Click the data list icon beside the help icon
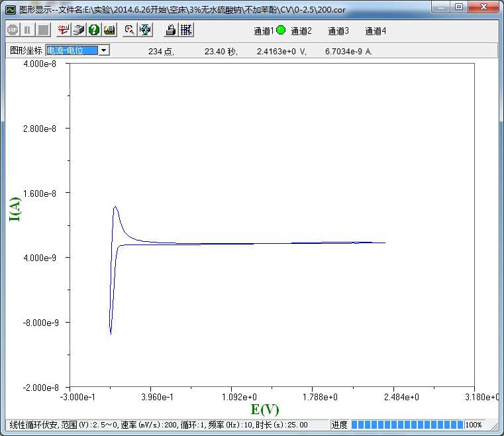 click(109, 30)
